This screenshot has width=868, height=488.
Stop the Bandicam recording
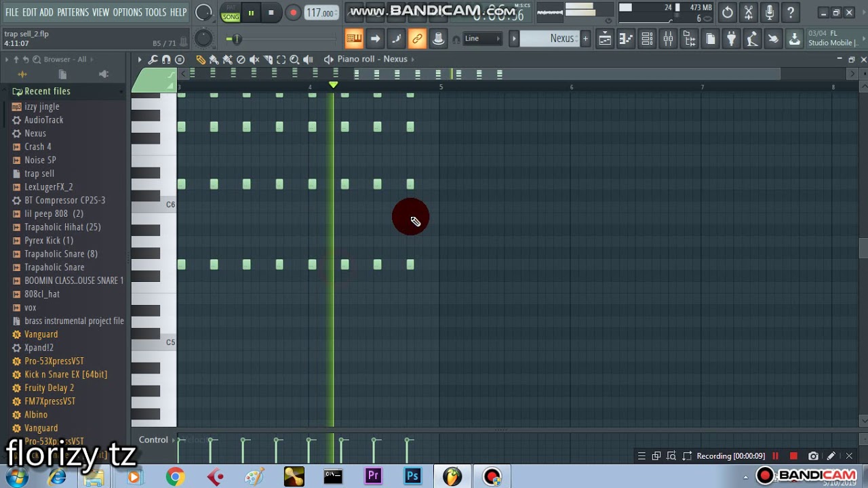point(794,456)
